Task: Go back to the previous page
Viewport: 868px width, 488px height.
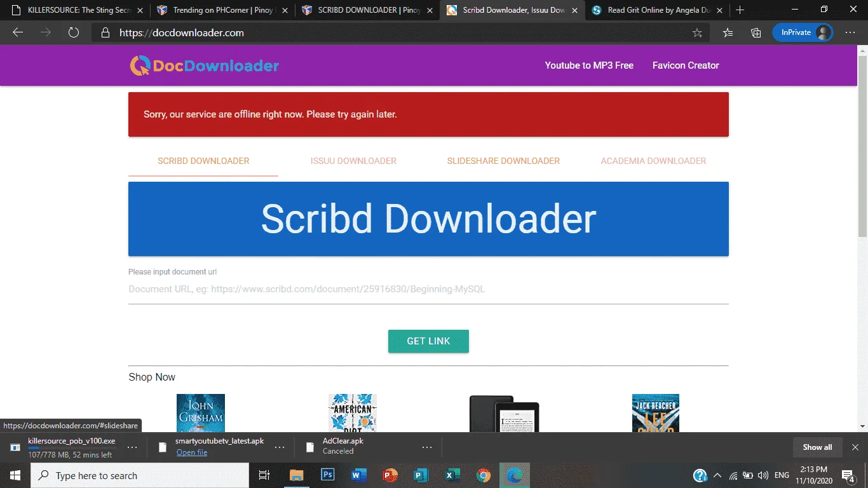Action: (18, 32)
